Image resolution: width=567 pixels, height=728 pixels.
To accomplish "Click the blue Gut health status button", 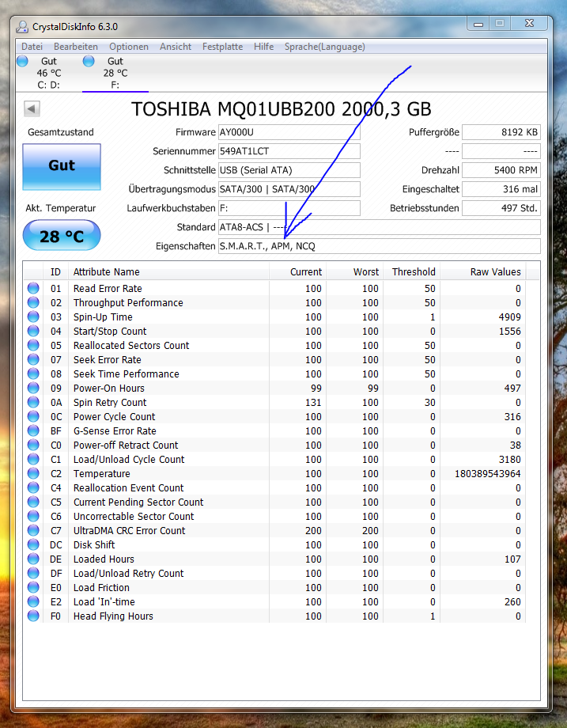I will [x=62, y=166].
